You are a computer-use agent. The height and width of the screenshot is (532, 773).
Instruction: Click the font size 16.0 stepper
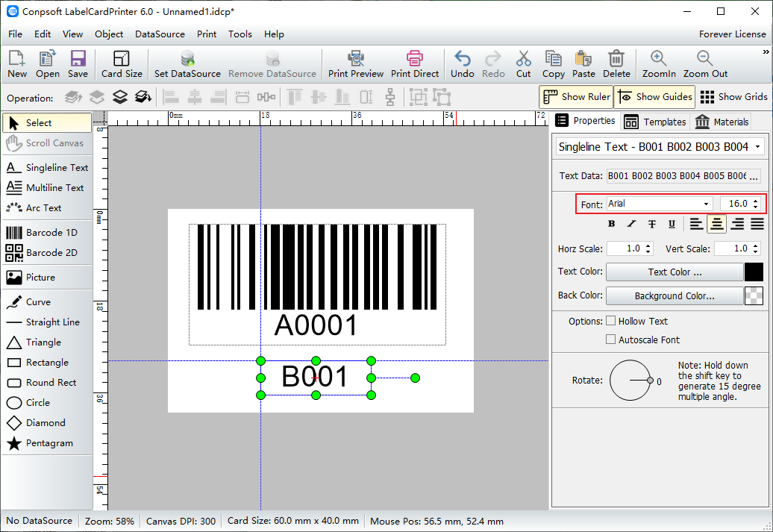pyautogui.click(x=755, y=204)
